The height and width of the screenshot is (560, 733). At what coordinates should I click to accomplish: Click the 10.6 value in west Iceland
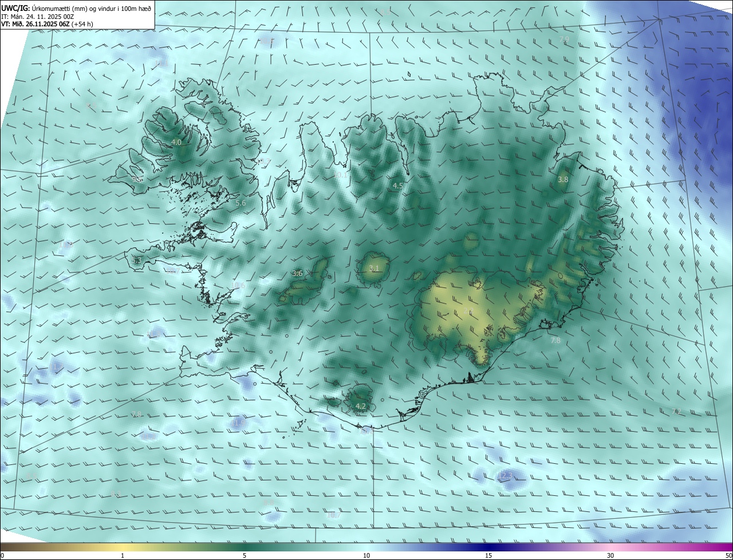point(238,286)
